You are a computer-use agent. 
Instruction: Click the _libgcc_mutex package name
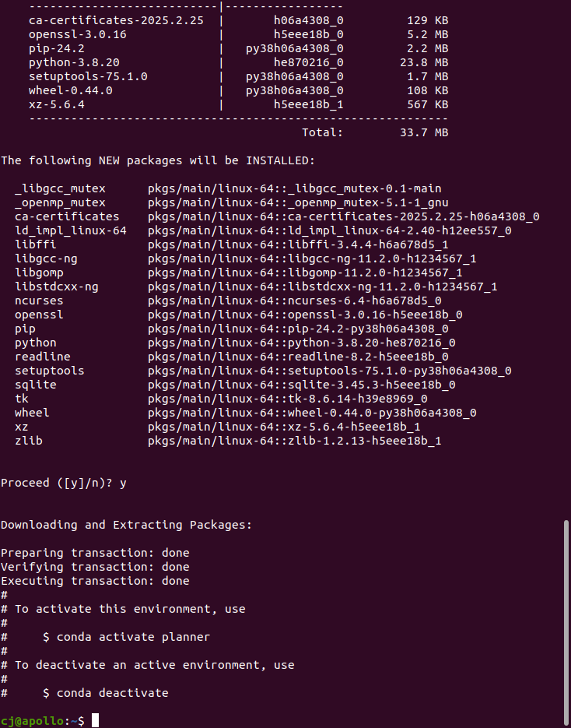pyautogui.click(x=61, y=189)
